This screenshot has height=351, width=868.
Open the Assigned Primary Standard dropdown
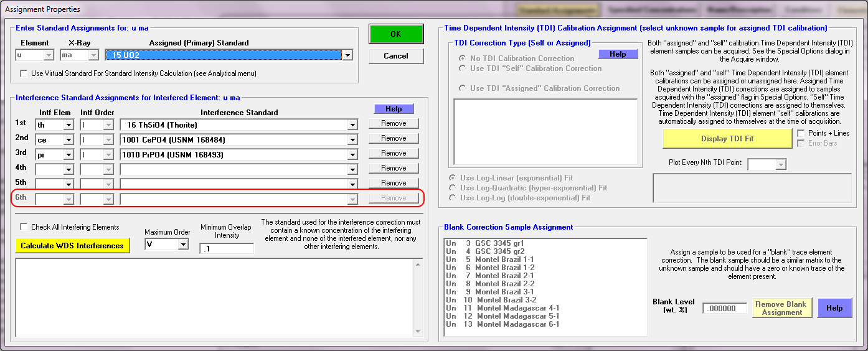point(347,55)
